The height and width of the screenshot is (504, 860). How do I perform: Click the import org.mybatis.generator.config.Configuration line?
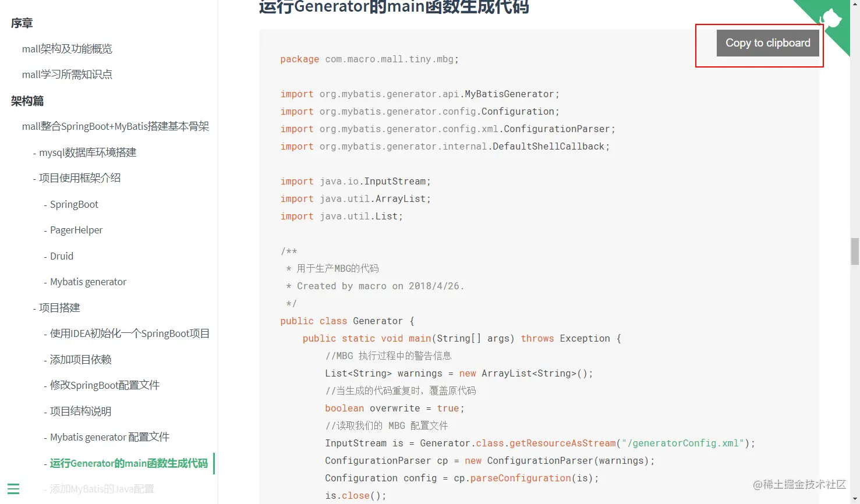click(420, 112)
